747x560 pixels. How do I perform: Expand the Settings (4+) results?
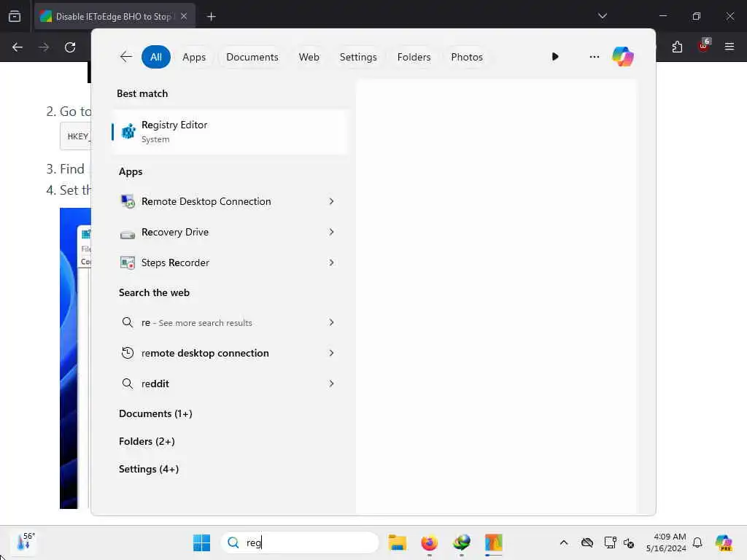point(149,469)
